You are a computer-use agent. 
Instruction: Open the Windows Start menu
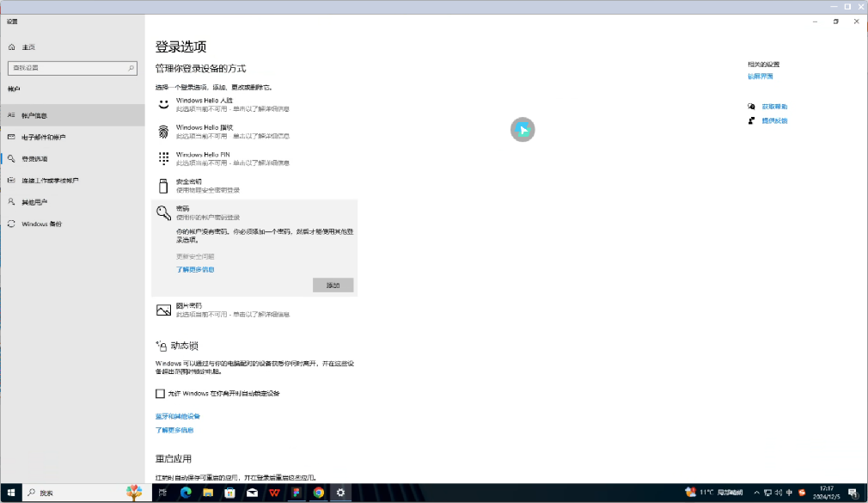point(10,493)
